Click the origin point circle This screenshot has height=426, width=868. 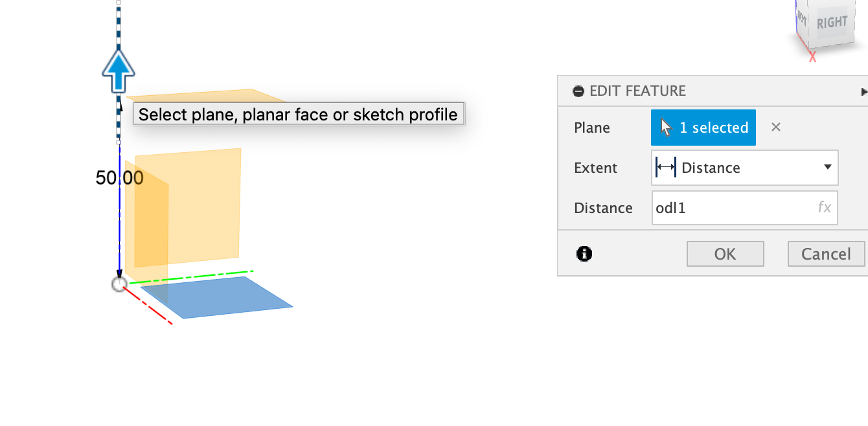[x=119, y=284]
